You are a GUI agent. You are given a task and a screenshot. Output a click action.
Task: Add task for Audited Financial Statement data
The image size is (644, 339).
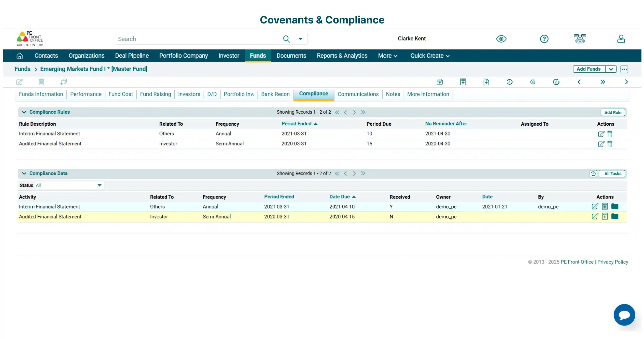click(605, 216)
